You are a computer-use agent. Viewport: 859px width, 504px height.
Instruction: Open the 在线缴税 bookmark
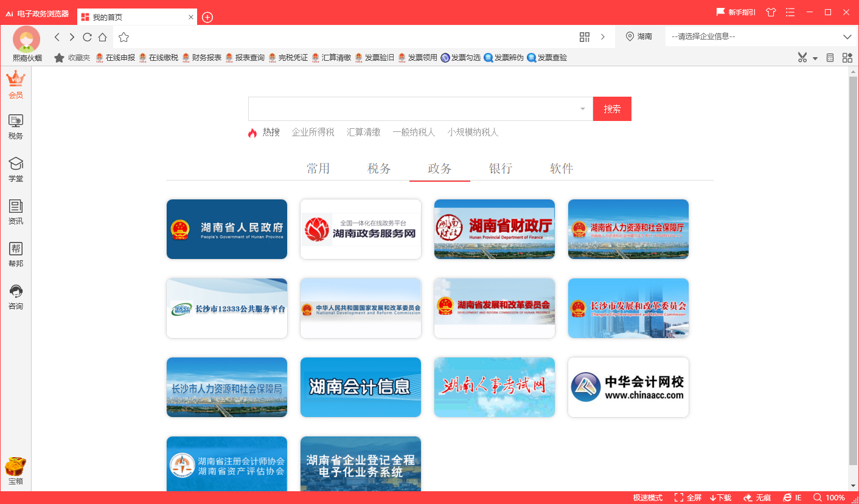[x=158, y=58]
